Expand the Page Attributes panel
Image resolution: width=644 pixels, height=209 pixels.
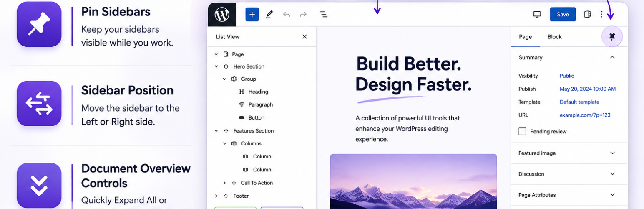[x=612, y=195]
